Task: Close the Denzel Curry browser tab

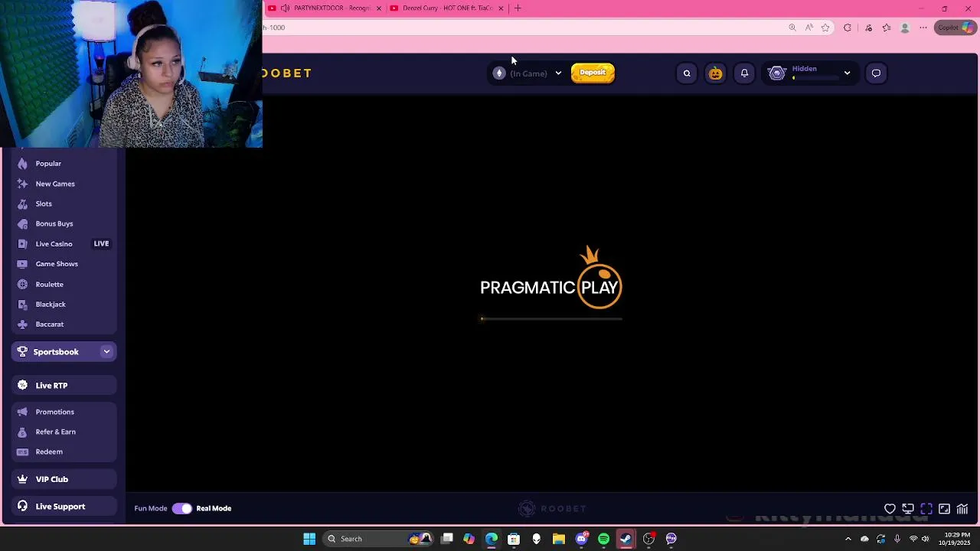Action: tap(501, 8)
